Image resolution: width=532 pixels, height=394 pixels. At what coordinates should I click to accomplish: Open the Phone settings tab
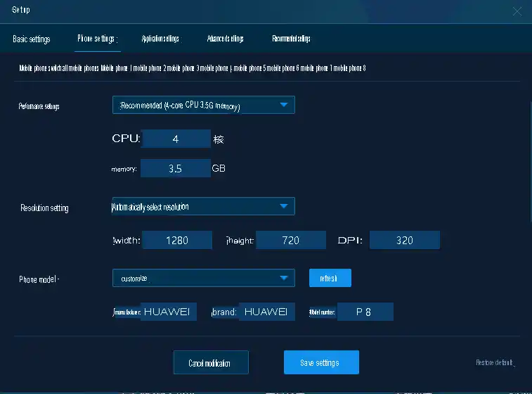point(97,39)
